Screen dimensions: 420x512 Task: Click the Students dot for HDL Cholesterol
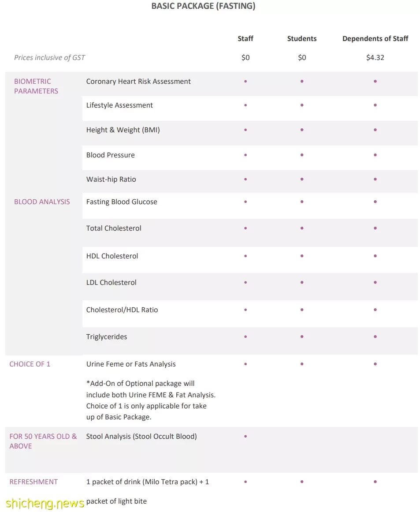tap(302, 256)
